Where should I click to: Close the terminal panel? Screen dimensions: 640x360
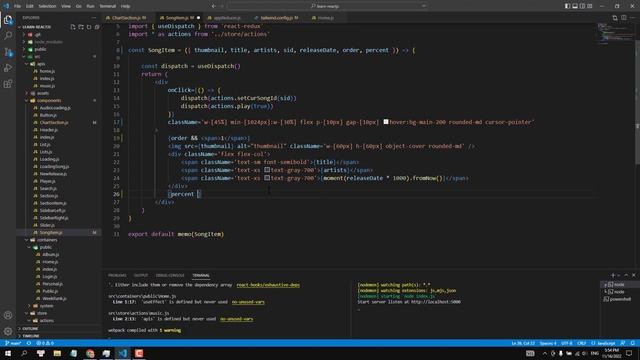[x=633, y=276]
